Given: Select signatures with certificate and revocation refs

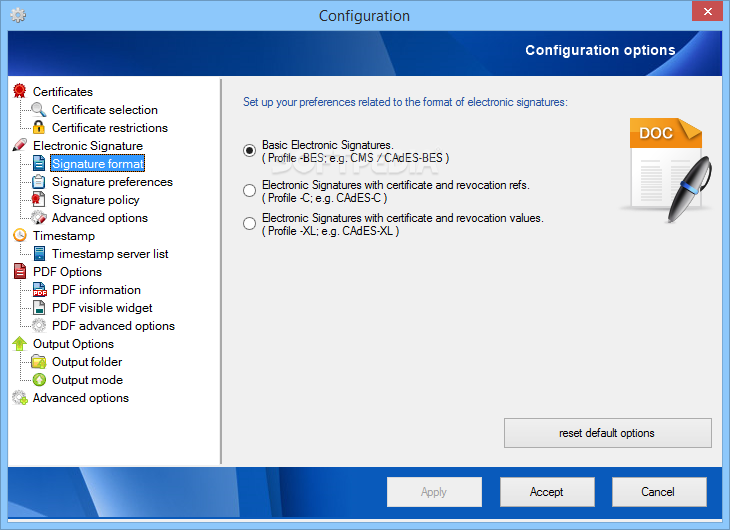Looking at the screenshot, I should (250, 190).
